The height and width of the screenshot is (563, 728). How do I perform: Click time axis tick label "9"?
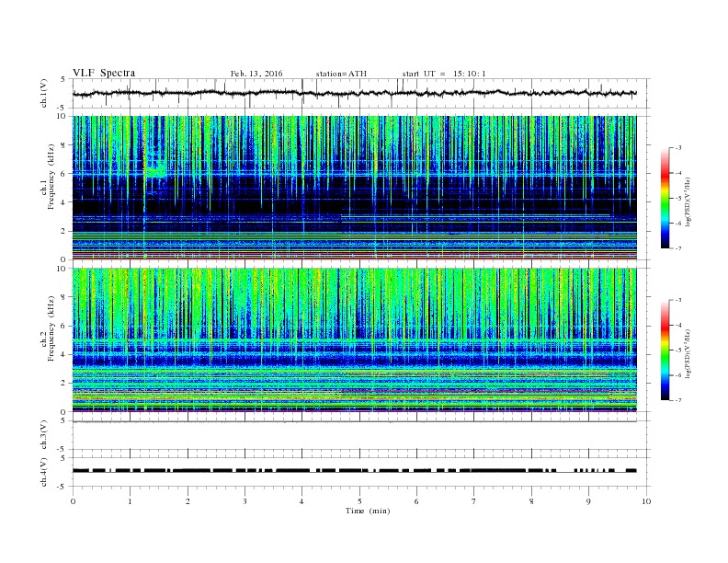tap(588, 501)
